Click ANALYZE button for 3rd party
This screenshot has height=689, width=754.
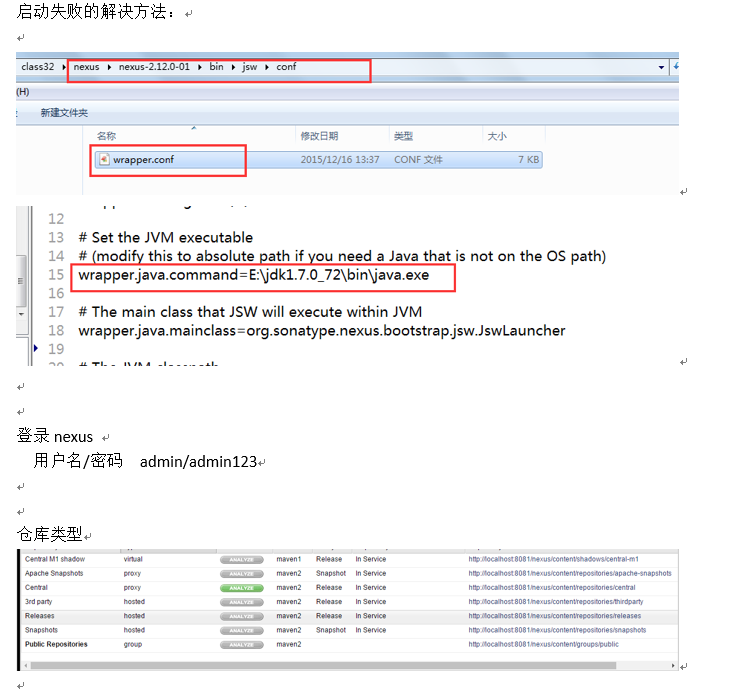click(241, 602)
